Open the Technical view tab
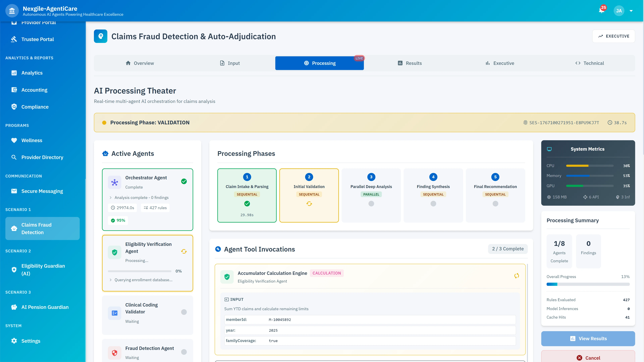The image size is (644, 362). (x=589, y=63)
